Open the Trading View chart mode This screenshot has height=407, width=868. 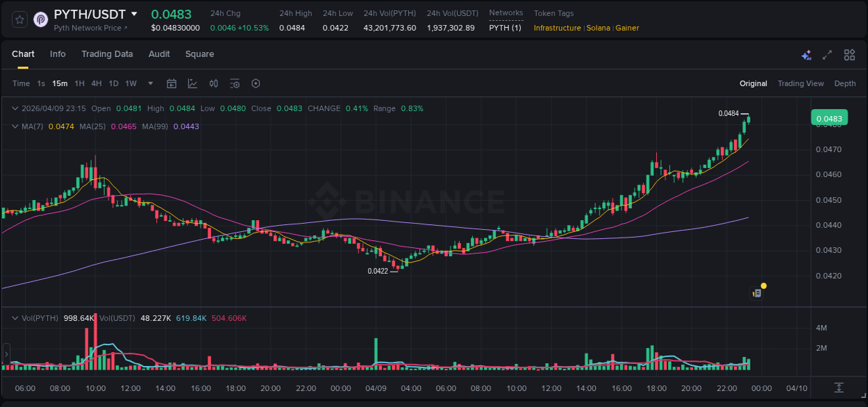click(x=801, y=83)
